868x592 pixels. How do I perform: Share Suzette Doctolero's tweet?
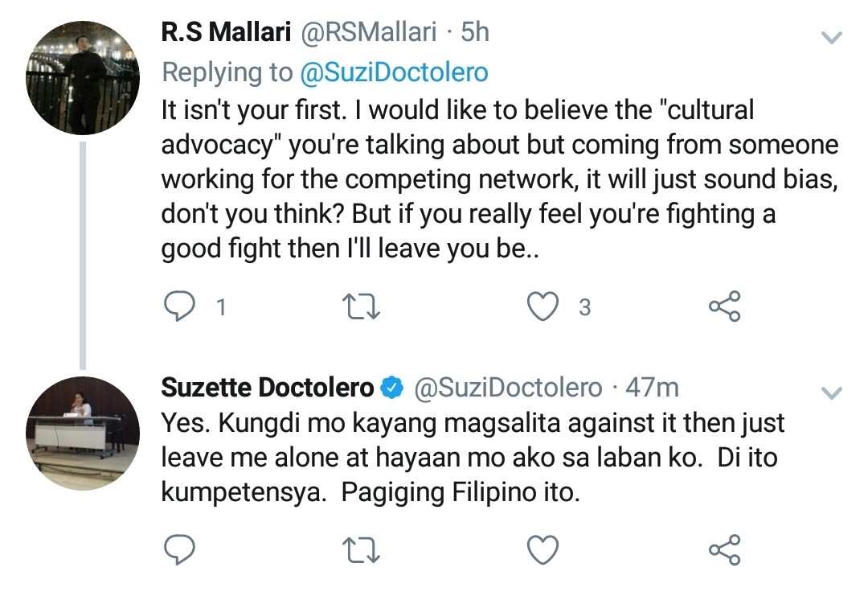pyautogui.click(x=725, y=549)
